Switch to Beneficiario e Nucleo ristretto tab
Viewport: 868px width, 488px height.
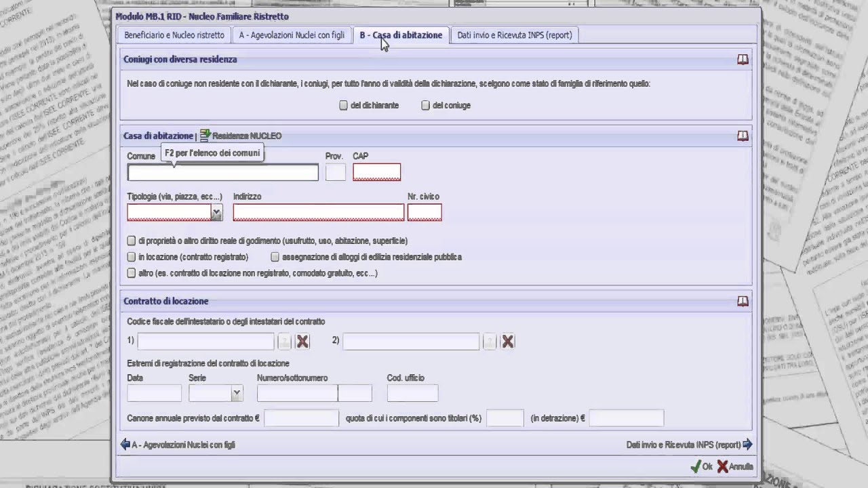(x=174, y=35)
